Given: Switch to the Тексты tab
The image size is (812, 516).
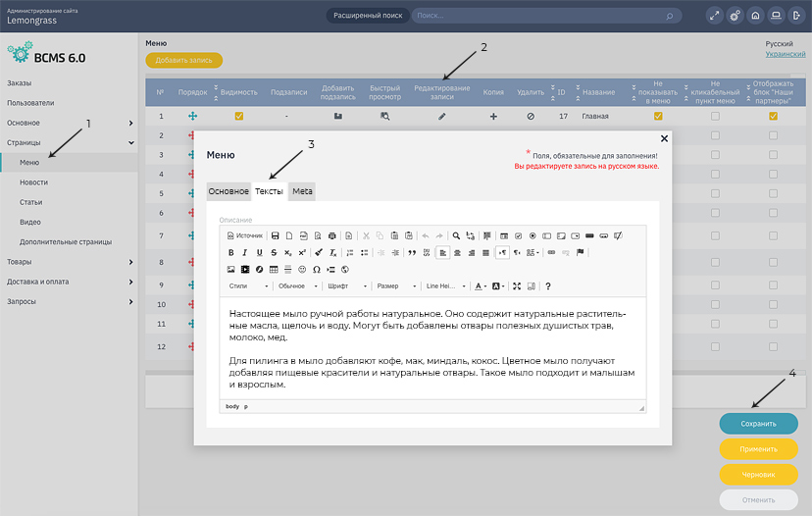Looking at the screenshot, I should click(x=269, y=191).
